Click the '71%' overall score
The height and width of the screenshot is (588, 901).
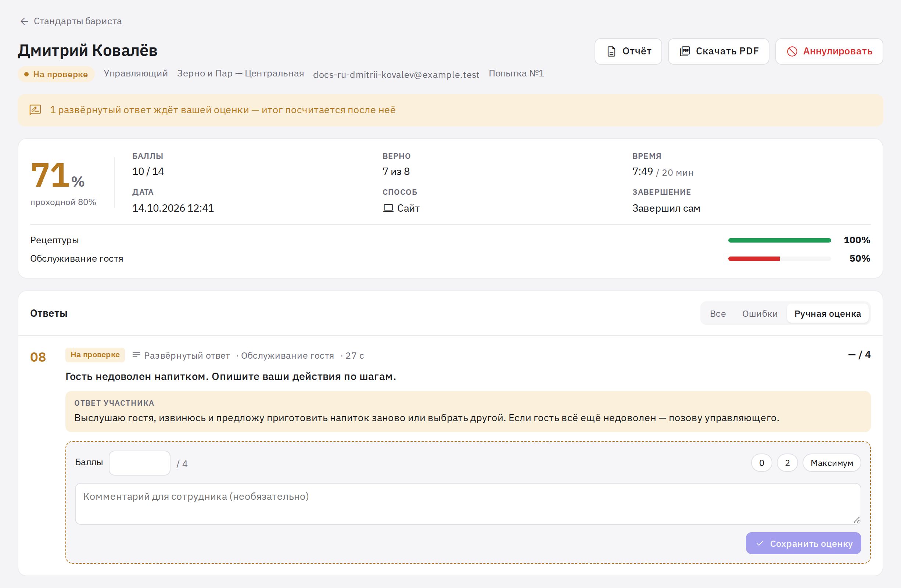click(x=58, y=175)
